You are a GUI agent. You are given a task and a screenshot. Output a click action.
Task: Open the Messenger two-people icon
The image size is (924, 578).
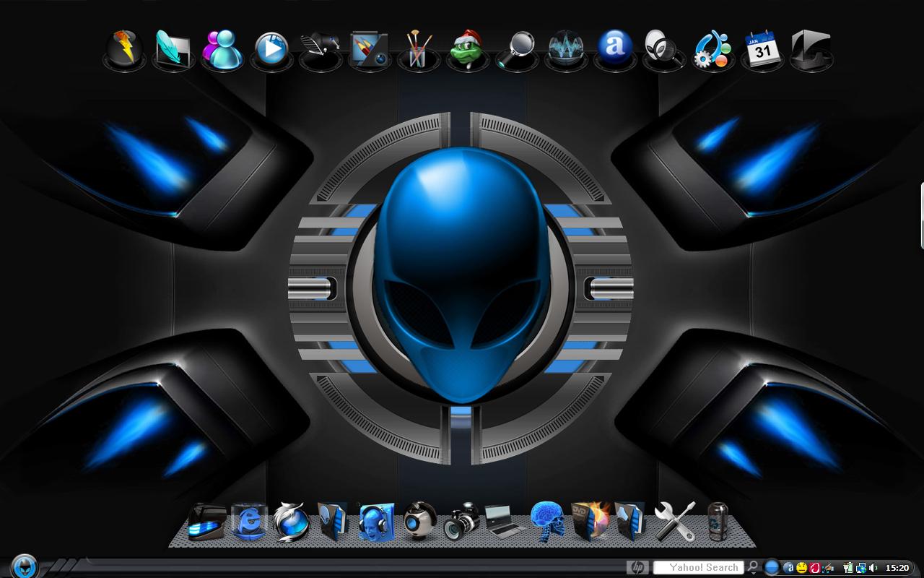click(x=222, y=48)
